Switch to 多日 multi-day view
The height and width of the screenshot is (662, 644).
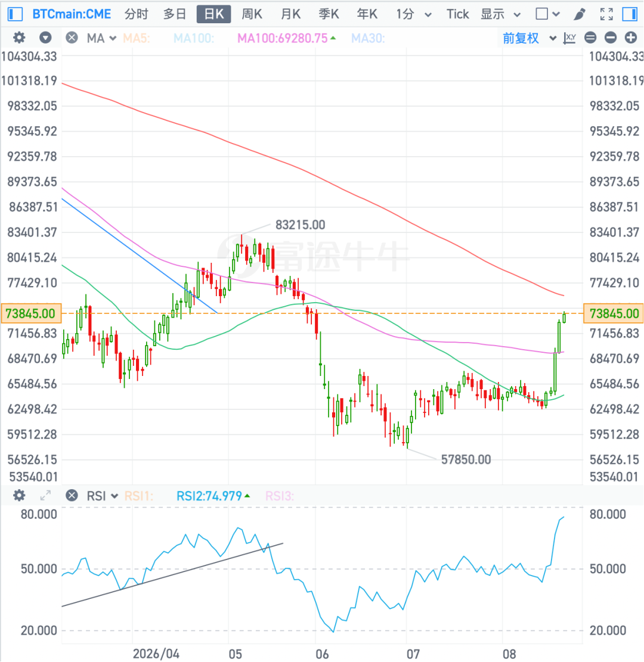point(175,14)
